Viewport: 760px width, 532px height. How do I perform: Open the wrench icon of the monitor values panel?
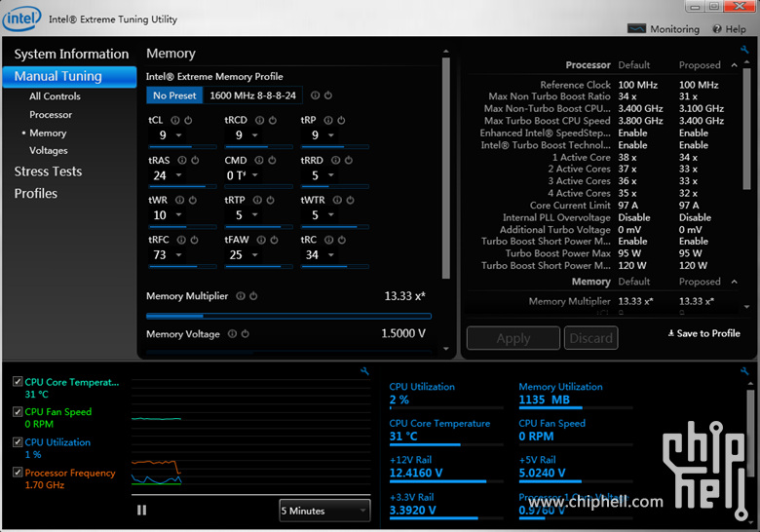744,371
